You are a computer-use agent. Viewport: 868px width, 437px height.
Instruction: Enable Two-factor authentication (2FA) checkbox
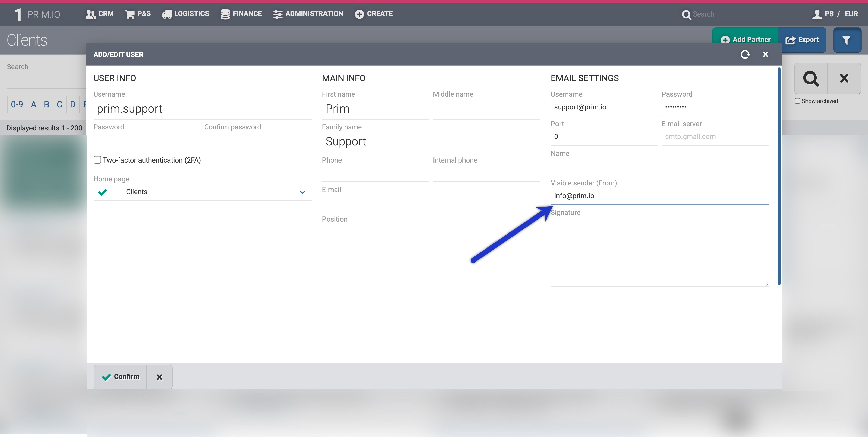(97, 160)
